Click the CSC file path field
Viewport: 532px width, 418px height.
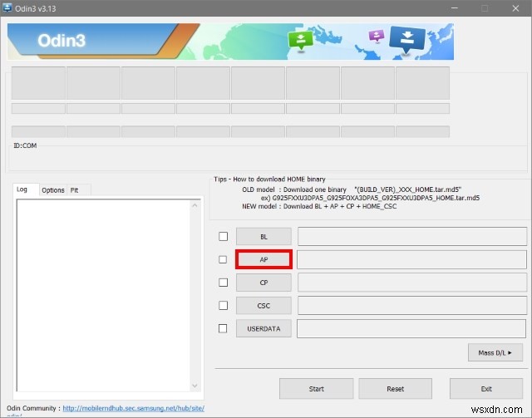pyautogui.click(x=412, y=305)
